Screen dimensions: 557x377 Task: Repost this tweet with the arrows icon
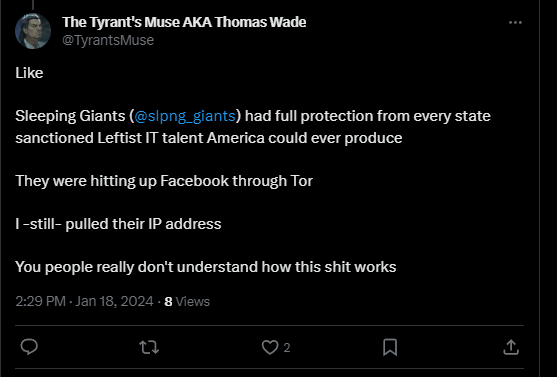[x=149, y=347]
